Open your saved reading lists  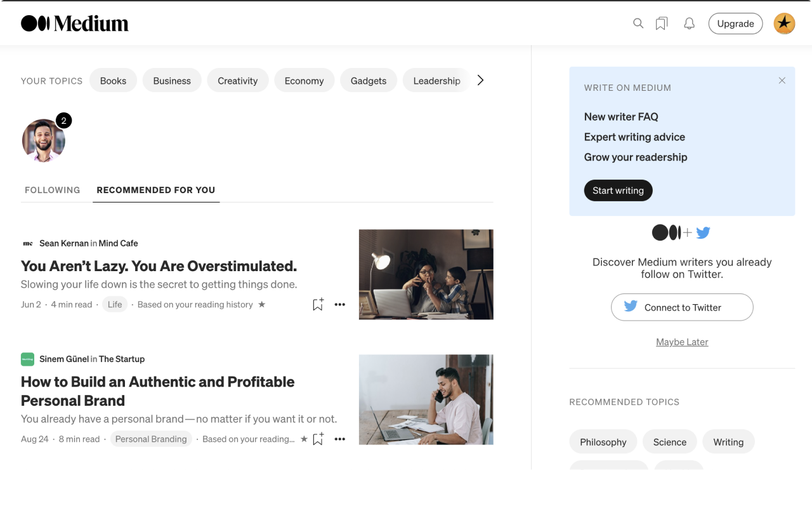[x=662, y=23]
